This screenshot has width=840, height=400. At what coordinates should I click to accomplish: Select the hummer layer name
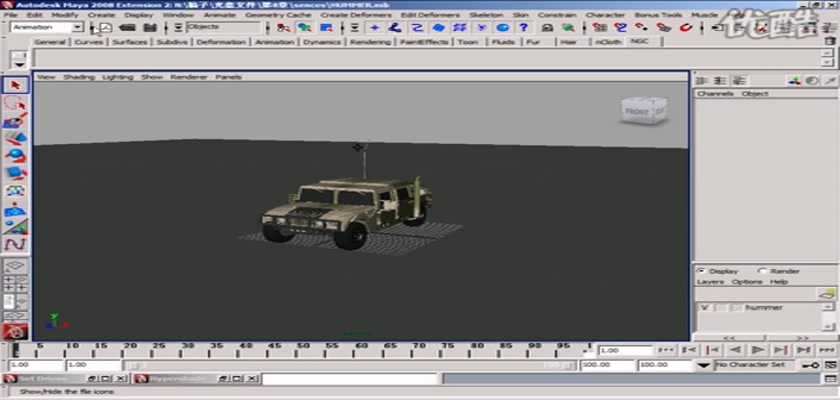764,308
